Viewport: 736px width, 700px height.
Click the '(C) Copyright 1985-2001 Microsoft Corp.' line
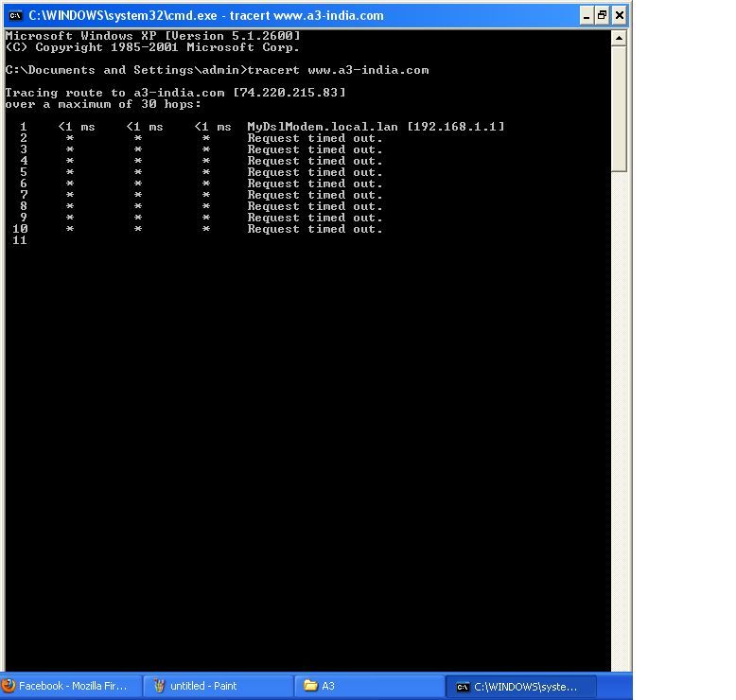[x=152, y=47]
